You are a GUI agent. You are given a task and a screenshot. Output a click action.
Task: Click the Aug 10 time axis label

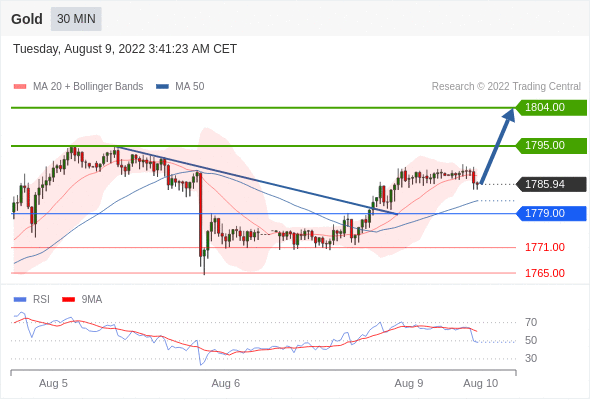(x=481, y=383)
